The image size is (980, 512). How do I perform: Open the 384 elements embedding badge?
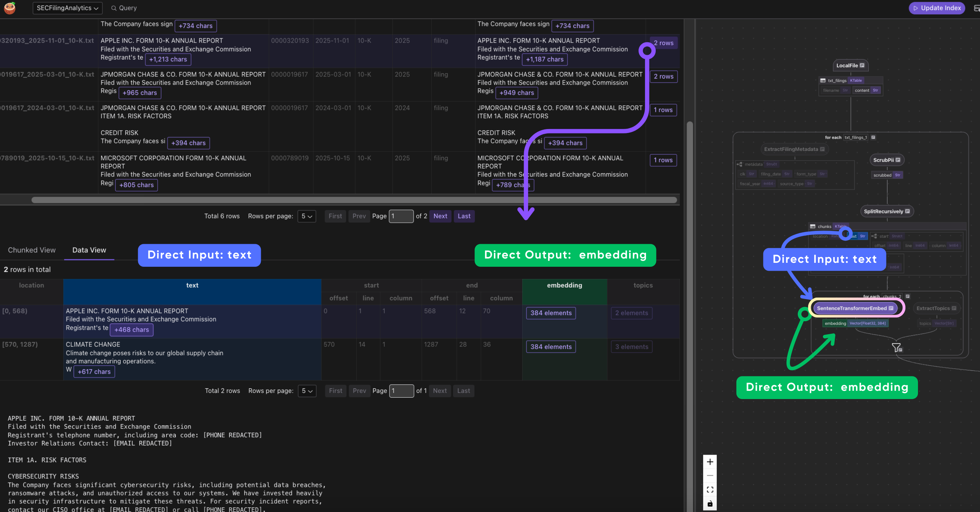tap(551, 313)
